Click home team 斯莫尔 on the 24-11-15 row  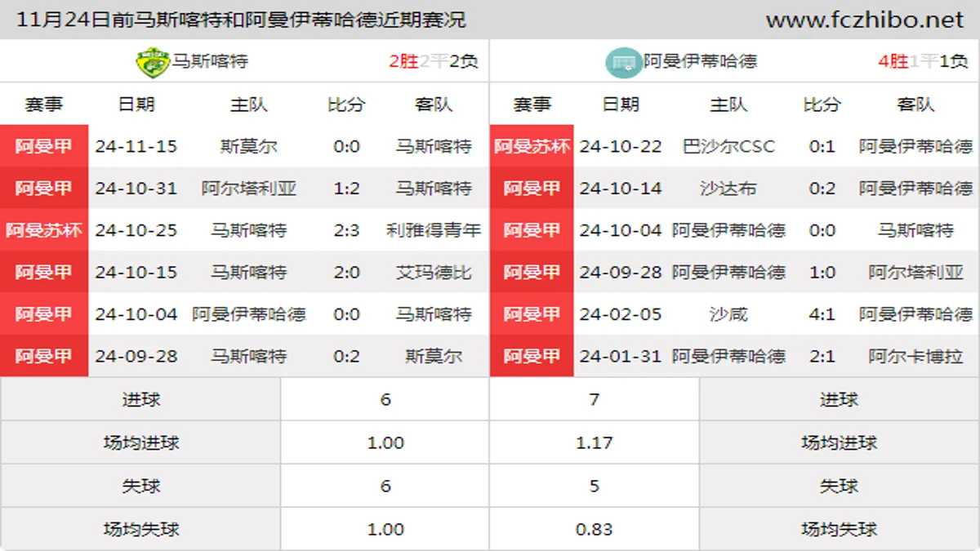(249, 147)
